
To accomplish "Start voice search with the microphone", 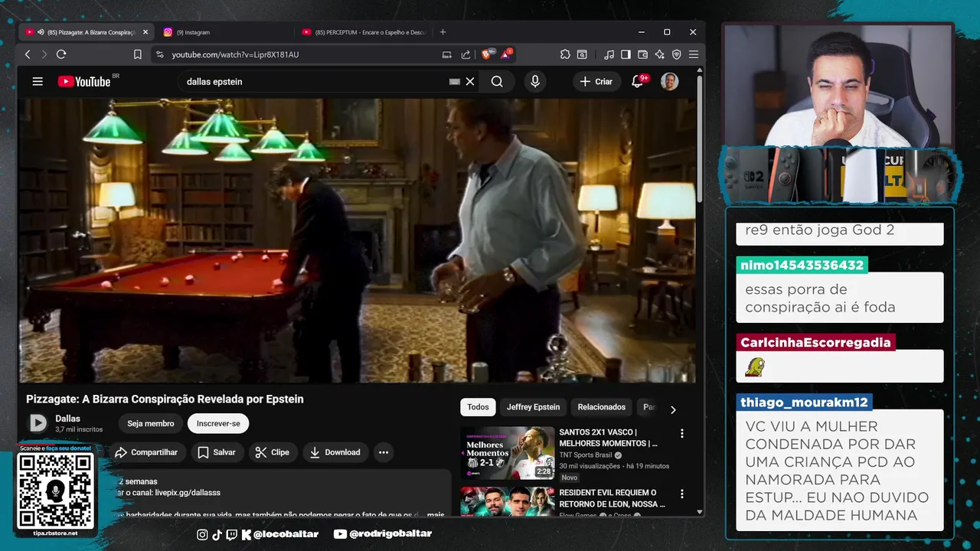I will [x=535, y=81].
